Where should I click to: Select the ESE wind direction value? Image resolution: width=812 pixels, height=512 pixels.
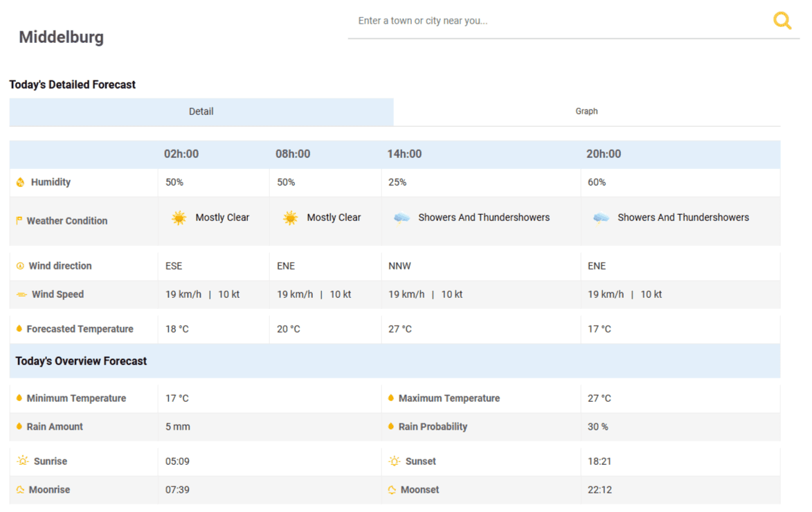[174, 266]
